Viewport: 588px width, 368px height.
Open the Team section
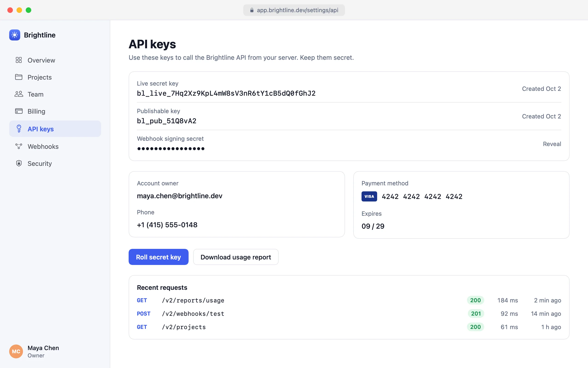point(55,94)
